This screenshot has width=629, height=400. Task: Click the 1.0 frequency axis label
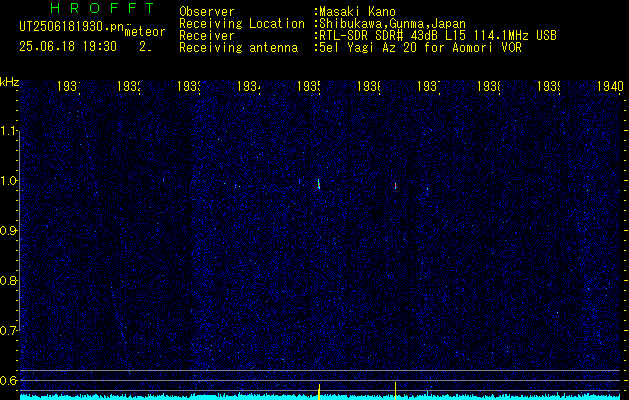[9, 181]
